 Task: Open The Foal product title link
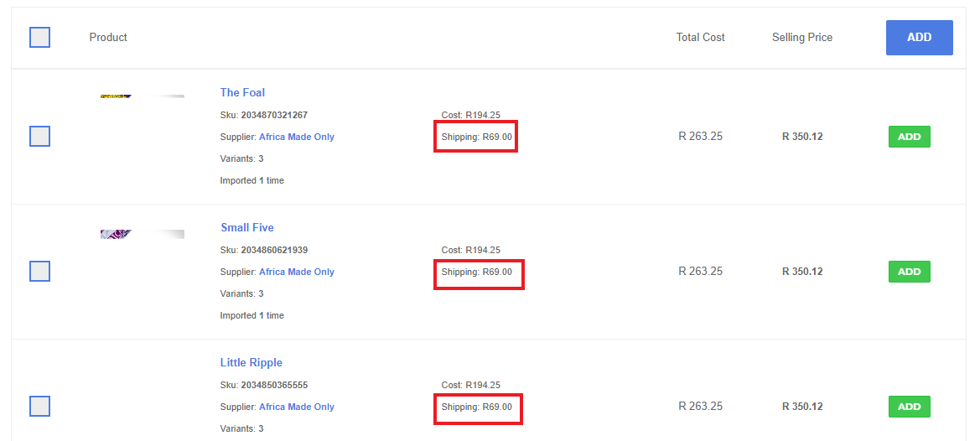(242, 92)
